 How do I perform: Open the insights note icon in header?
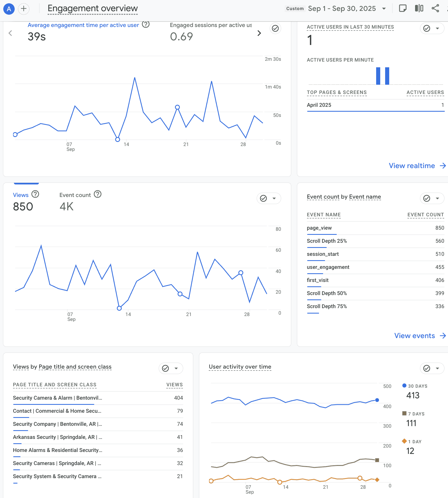click(x=403, y=8)
